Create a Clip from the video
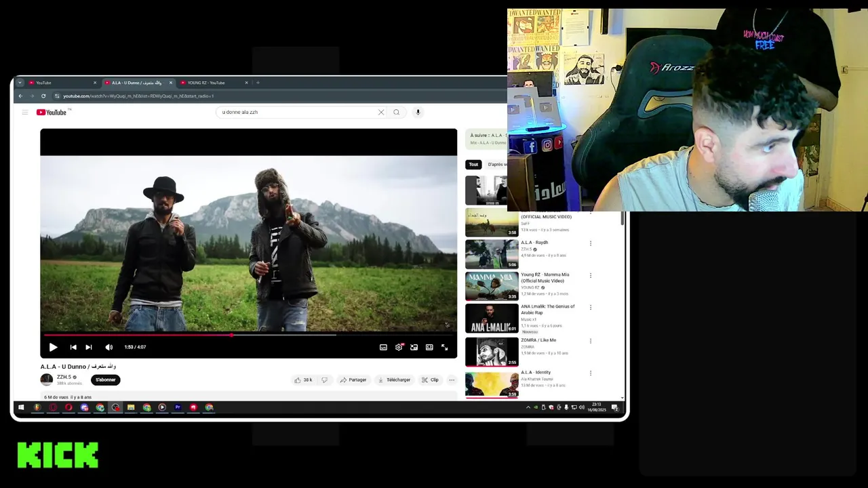This screenshot has width=868, height=488. [x=431, y=380]
